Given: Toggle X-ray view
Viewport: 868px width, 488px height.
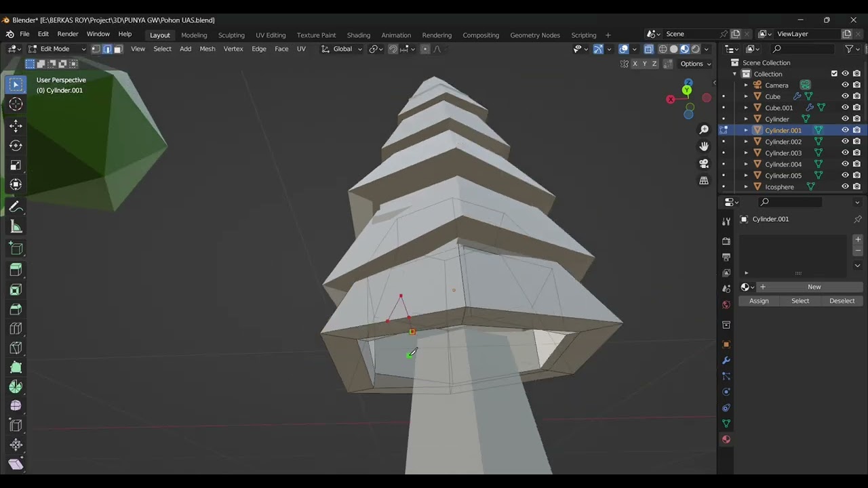Looking at the screenshot, I should point(648,49).
